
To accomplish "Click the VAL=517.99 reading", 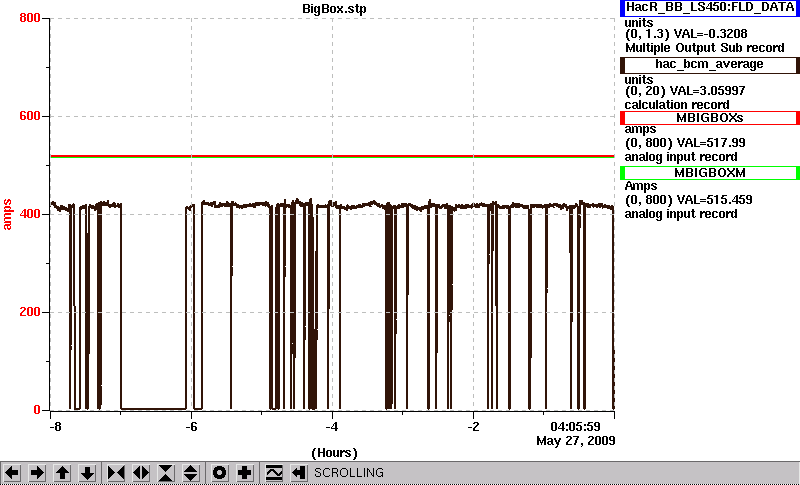I will point(709,143).
